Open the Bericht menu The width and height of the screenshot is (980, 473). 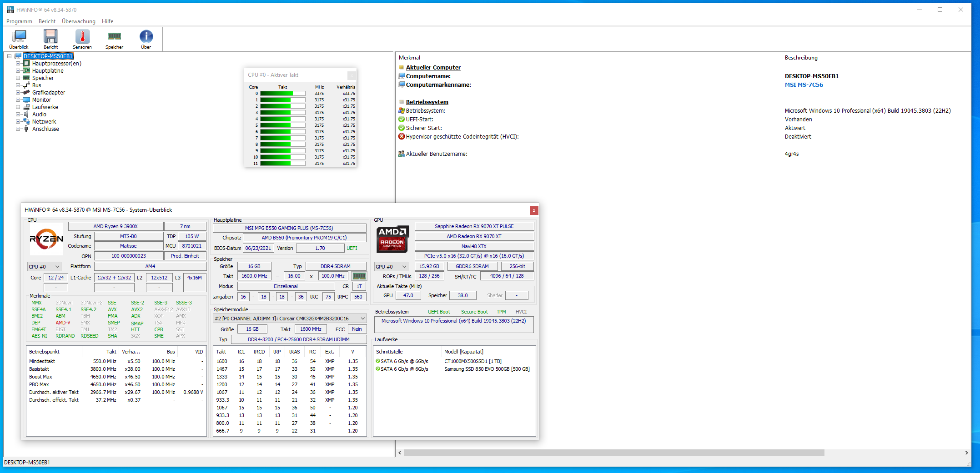(47, 21)
